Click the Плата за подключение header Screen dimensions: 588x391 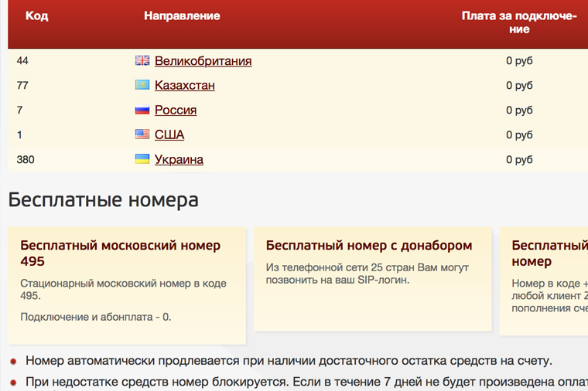tap(519, 22)
